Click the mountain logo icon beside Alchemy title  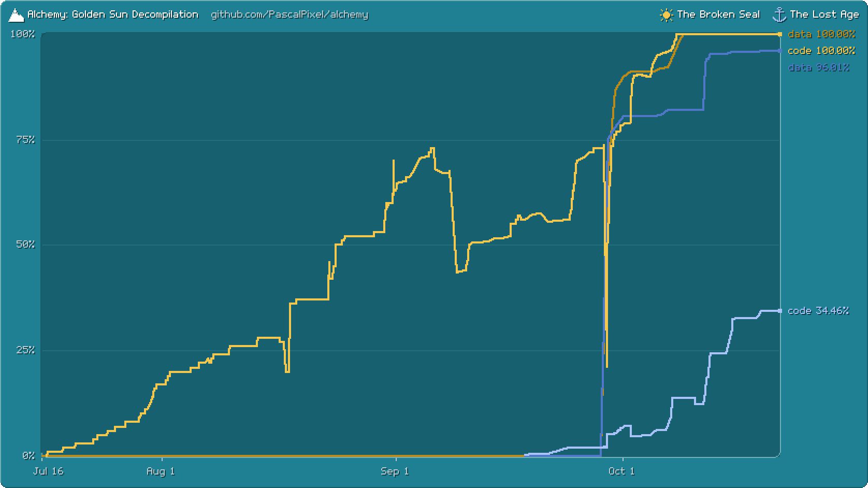(x=16, y=15)
